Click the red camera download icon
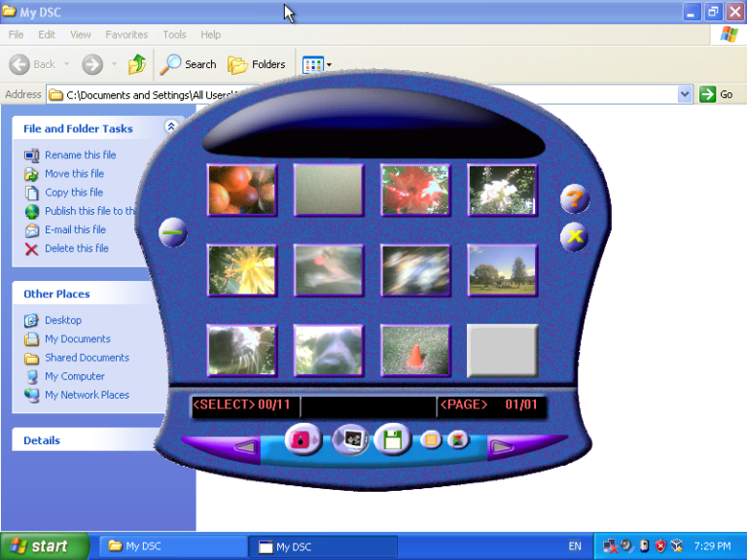The height and width of the screenshot is (560, 747). click(x=303, y=439)
